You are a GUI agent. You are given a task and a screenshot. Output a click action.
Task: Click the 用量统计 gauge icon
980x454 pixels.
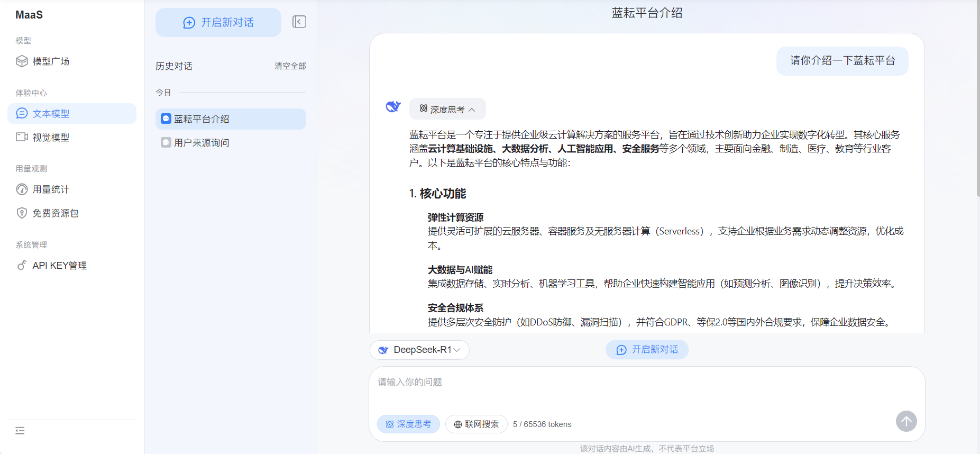pos(22,189)
